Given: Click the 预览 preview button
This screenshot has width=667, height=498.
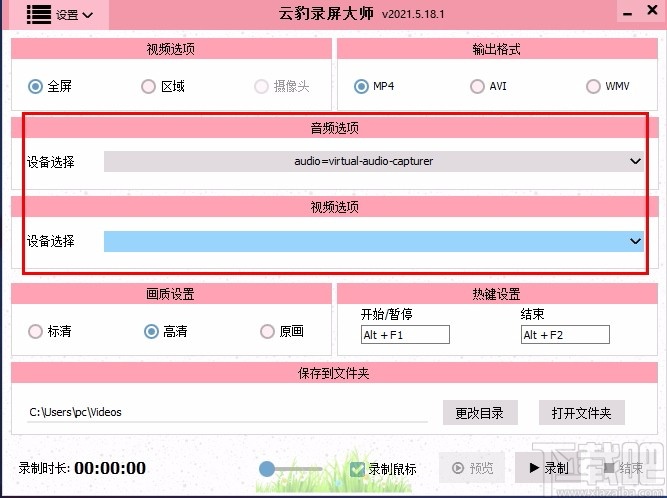Looking at the screenshot, I should 472,468.
